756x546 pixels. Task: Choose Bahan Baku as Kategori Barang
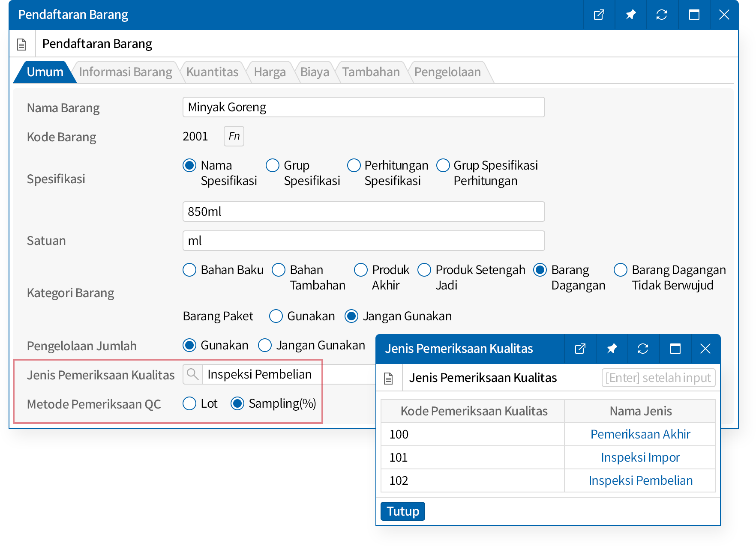tap(189, 270)
